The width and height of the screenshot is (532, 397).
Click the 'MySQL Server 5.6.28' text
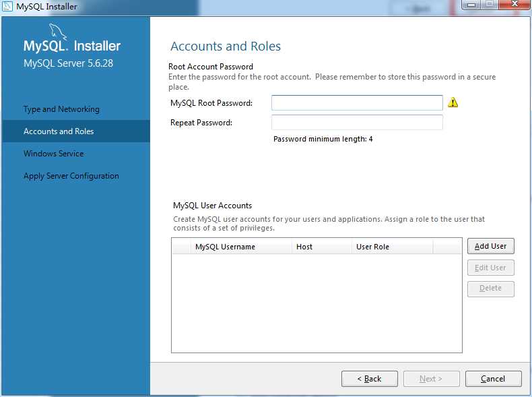coord(68,63)
